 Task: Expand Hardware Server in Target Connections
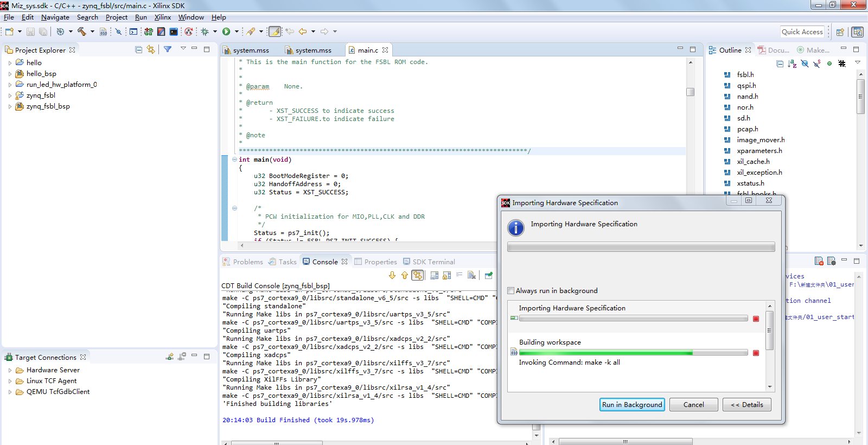(10, 370)
